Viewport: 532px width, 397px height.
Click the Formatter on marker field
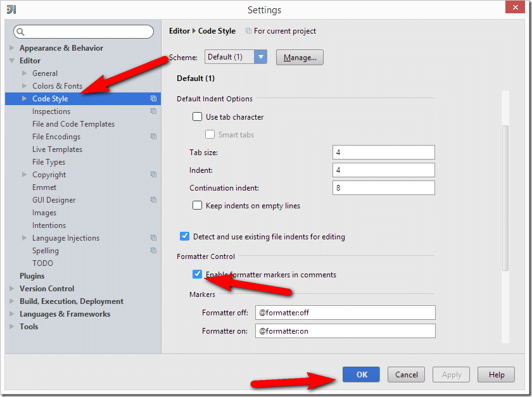[x=345, y=331]
